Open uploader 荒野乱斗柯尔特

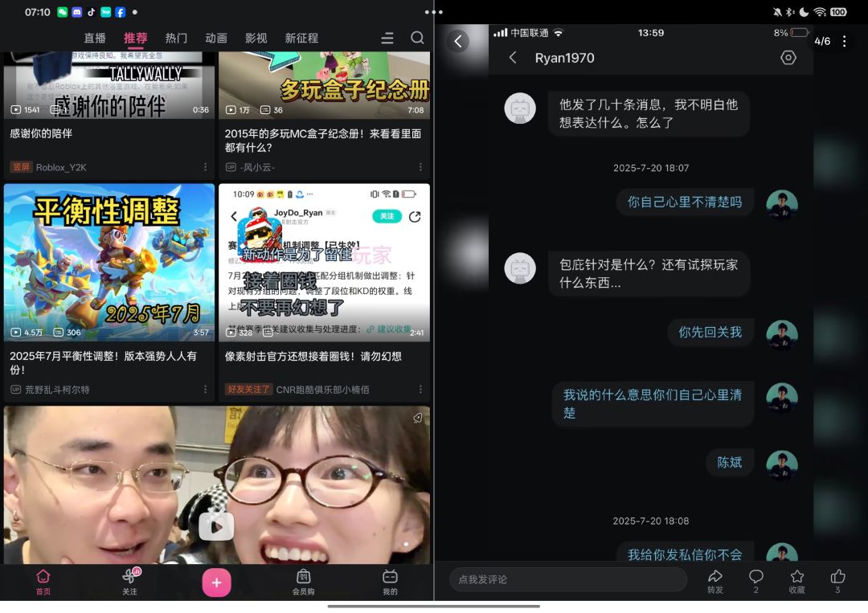point(57,390)
